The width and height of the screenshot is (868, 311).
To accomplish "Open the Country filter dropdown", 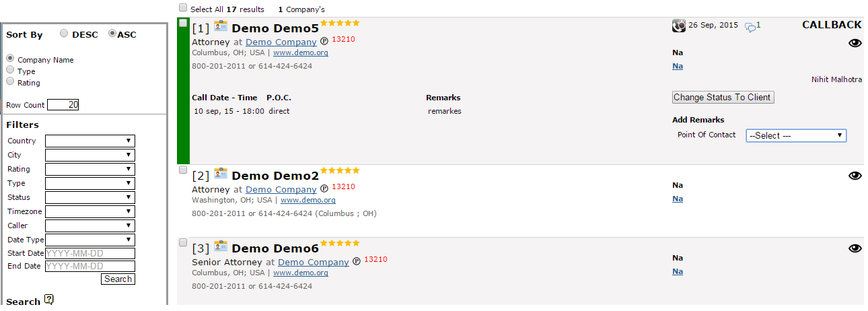I will (90, 141).
